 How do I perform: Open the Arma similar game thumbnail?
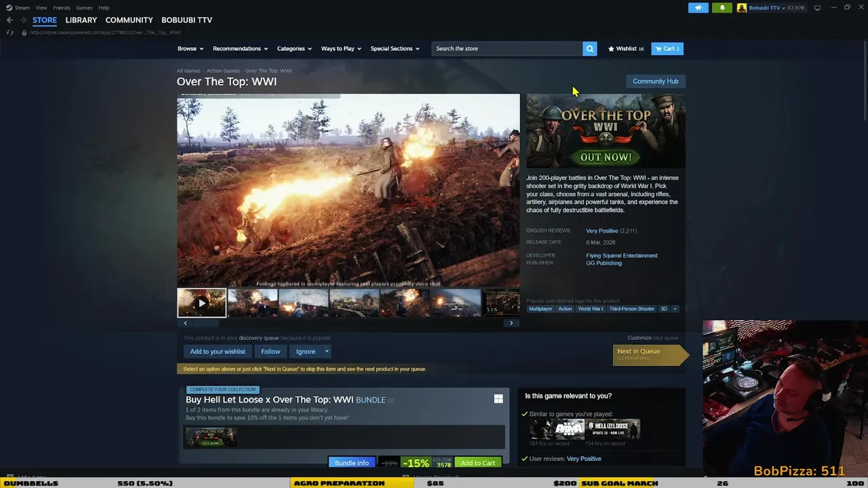point(557,429)
